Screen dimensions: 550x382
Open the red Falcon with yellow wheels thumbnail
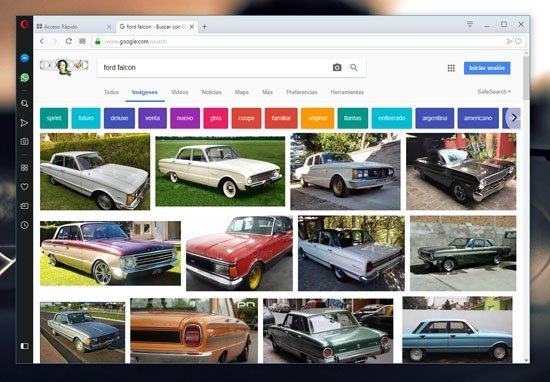(x=239, y=253)
